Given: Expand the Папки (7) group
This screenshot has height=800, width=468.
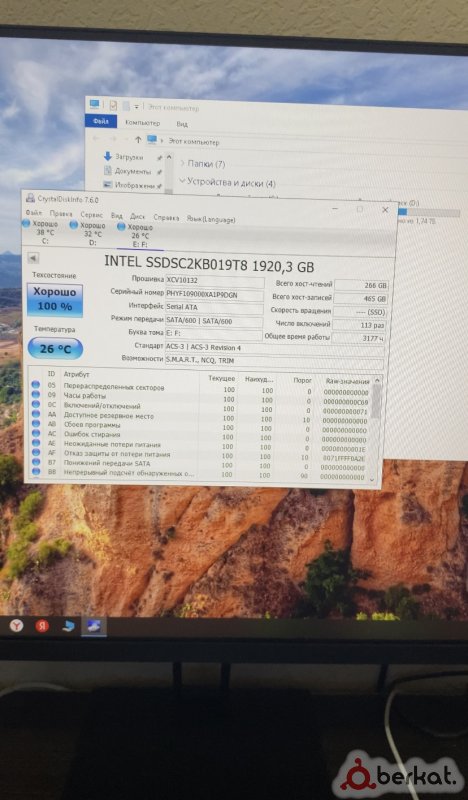Looking at the screenshot, I should (183, 163).
